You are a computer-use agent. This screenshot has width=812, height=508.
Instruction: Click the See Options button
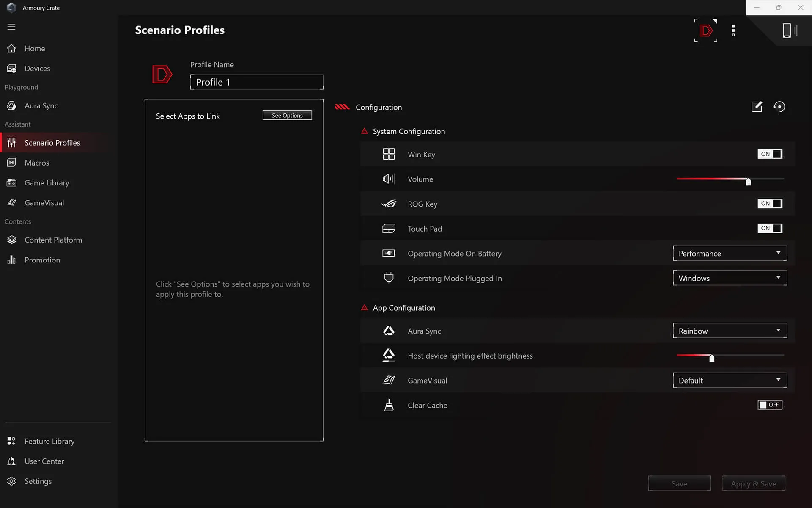(287, 116)
